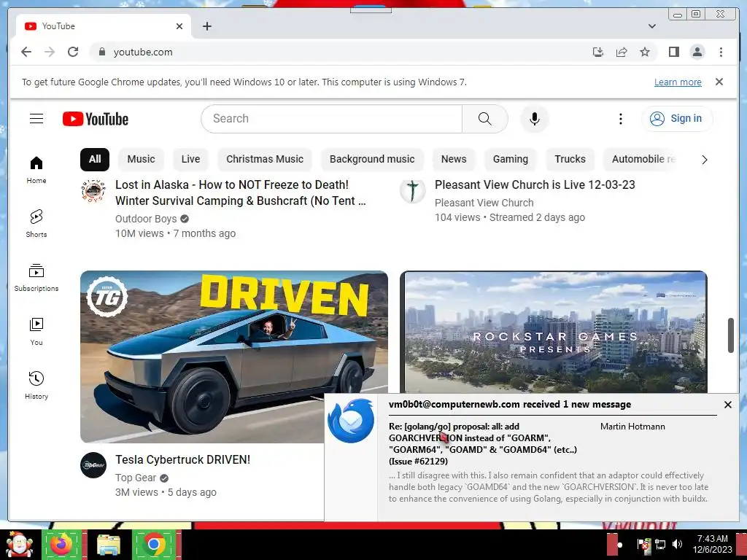The height and width of the screenshot is (560, 747).
Task: Open Pleasant View Church is Live title
Action: tap(535, 184)
